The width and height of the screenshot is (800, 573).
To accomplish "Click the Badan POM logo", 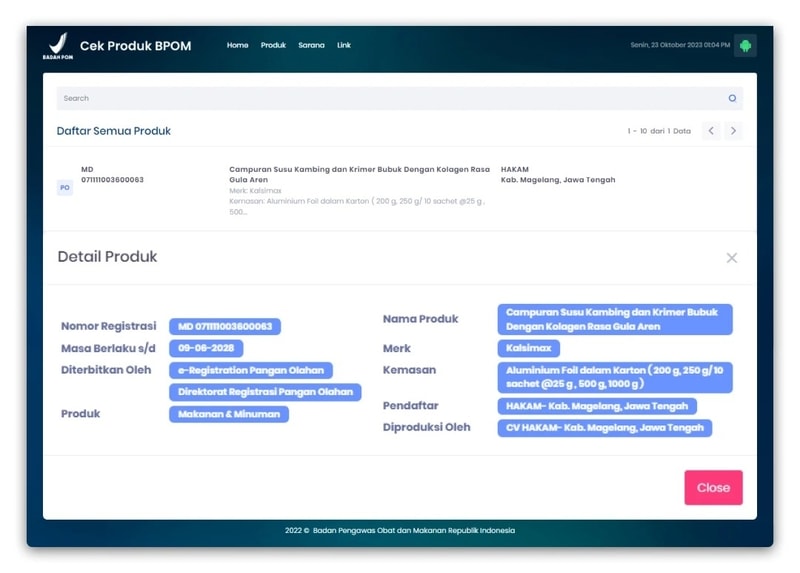I will point(58,46).
